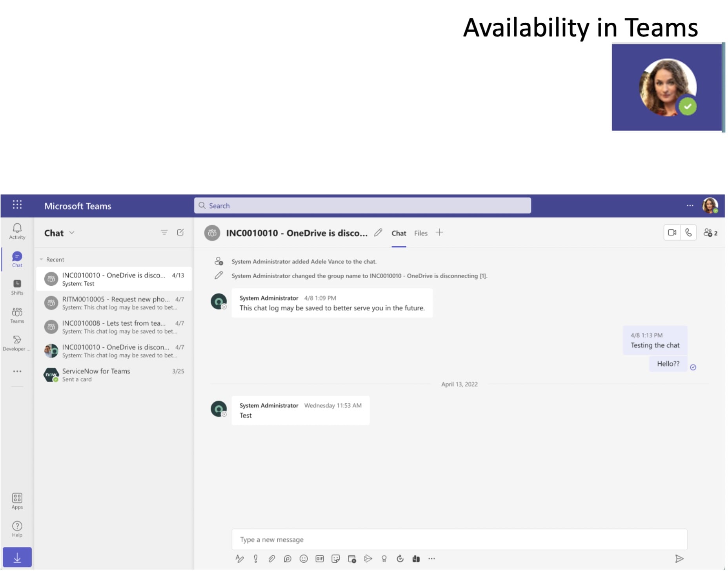Open the Shifts app

17,287
